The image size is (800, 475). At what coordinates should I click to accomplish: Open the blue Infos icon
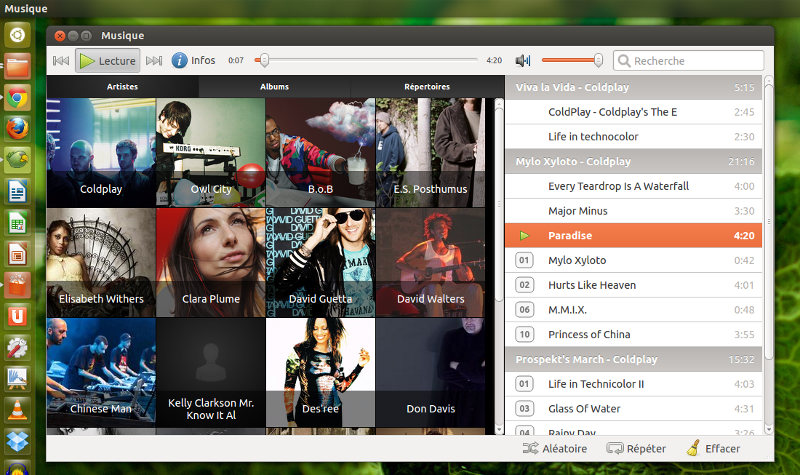point(179,61)
